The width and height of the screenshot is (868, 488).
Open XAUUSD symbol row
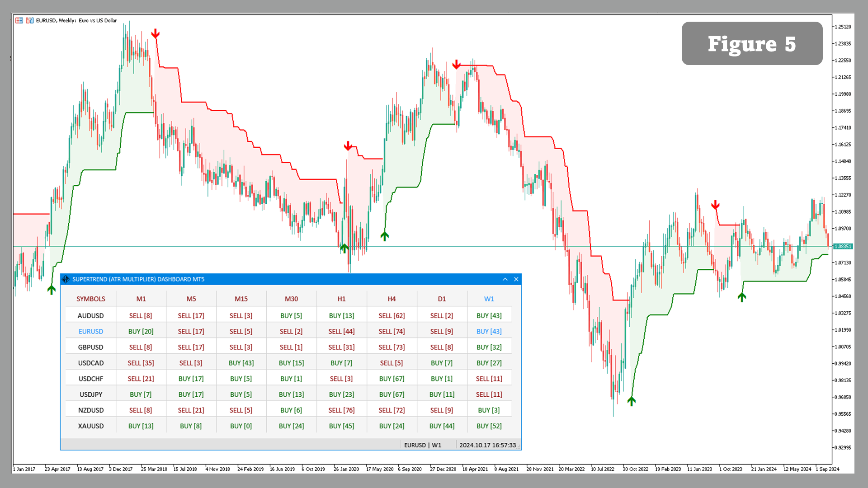91,426
